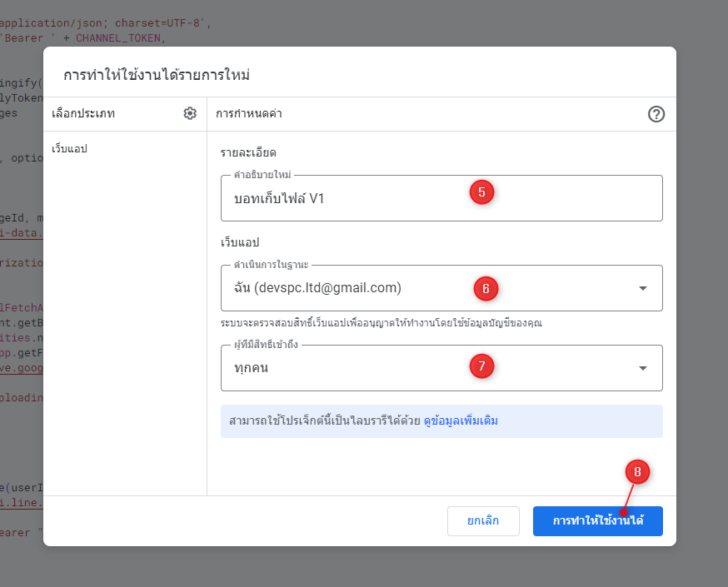Click the arrow of the devspc.ltd@gmail.com selector
This screenshot has height=587, width=728.
[642, 288]
